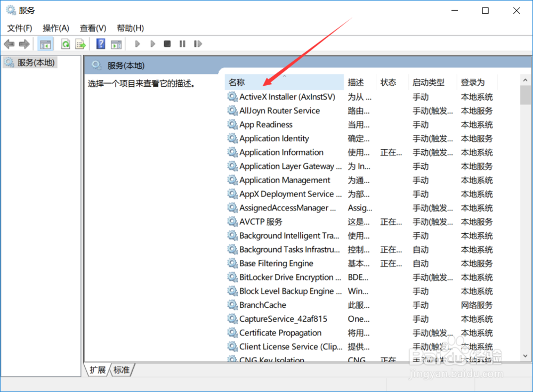The height and width of the screenshot is (392, 533).
Task: Switch to the 扩展 tab
Action: [98, 370]
